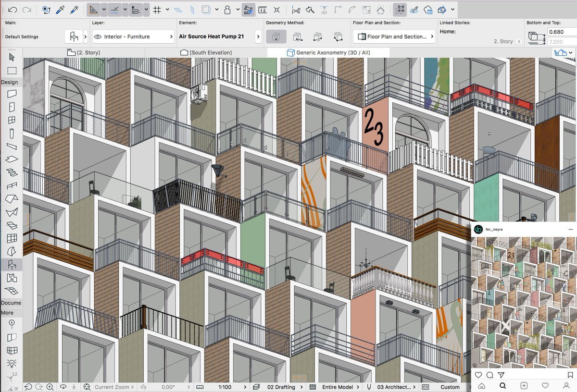Choose the second geometry method icon

click(297, 37)
